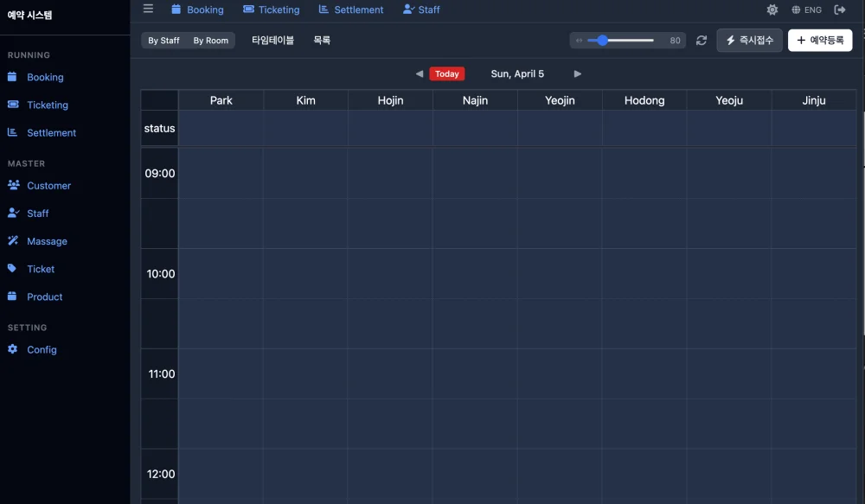Click the Hodong column header
865x504 pixels.
644,100
